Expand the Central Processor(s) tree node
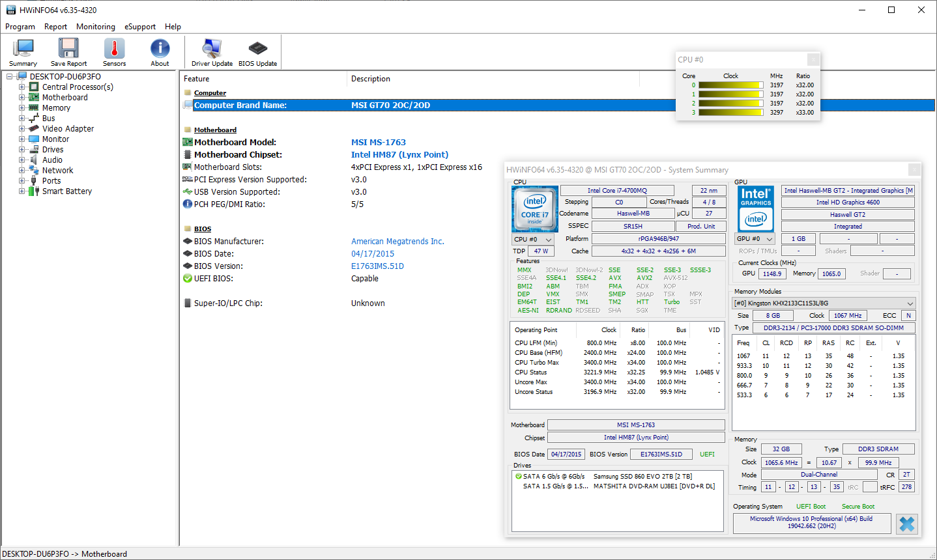 pyautogui.click(x=22, y=87)
